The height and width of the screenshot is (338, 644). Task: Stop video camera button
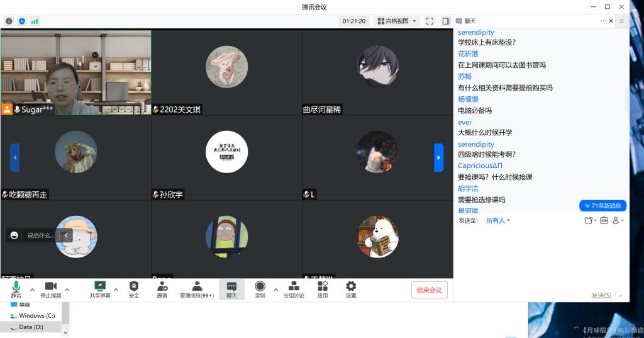click(51, 290)
